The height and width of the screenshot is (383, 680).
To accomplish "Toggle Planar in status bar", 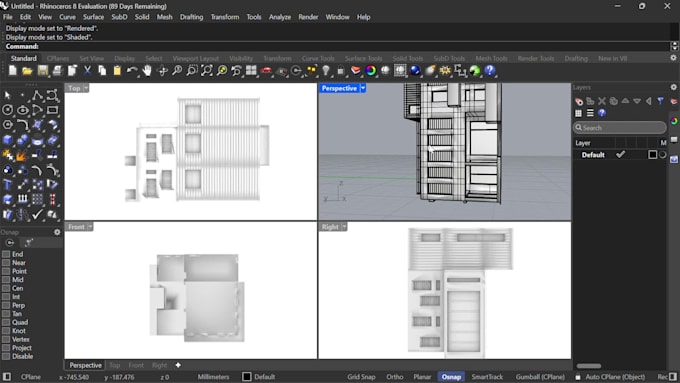I will [x=422, y=377].
